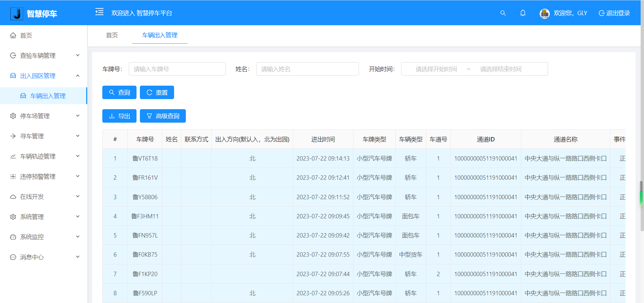Screen dimensions: 644x303
Task: Click the 停车场管理 gear icon
Action: coord(13,116)
